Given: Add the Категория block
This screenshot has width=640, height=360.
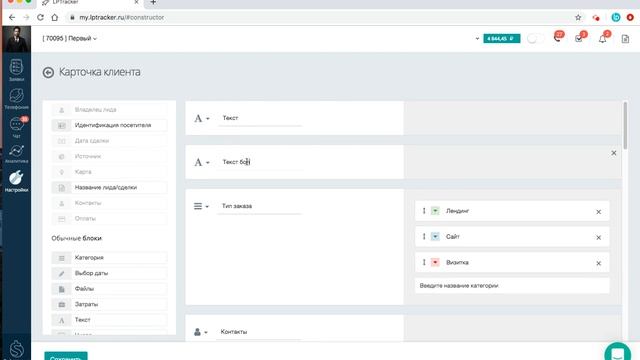Looking at the screenshot, I should click(109, 258).
